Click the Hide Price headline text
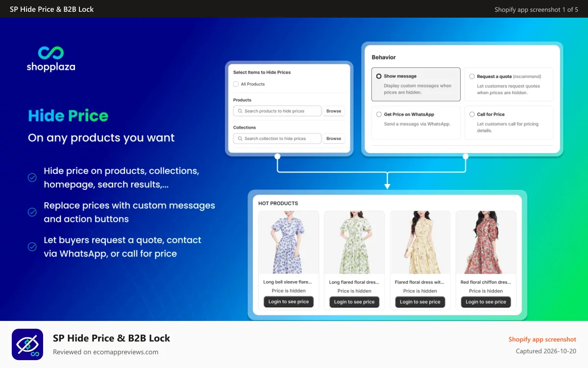 (x=68, y=116)
